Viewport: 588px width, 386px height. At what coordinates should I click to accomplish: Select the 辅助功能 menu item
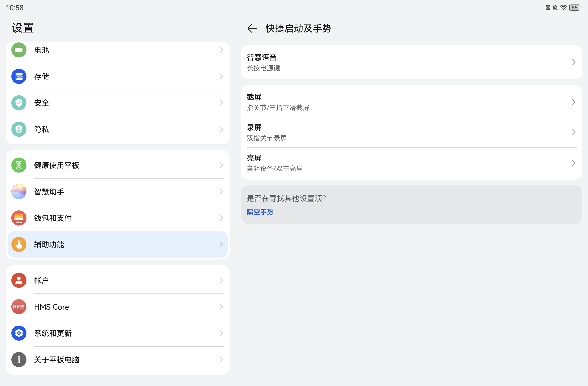[117, 244]
